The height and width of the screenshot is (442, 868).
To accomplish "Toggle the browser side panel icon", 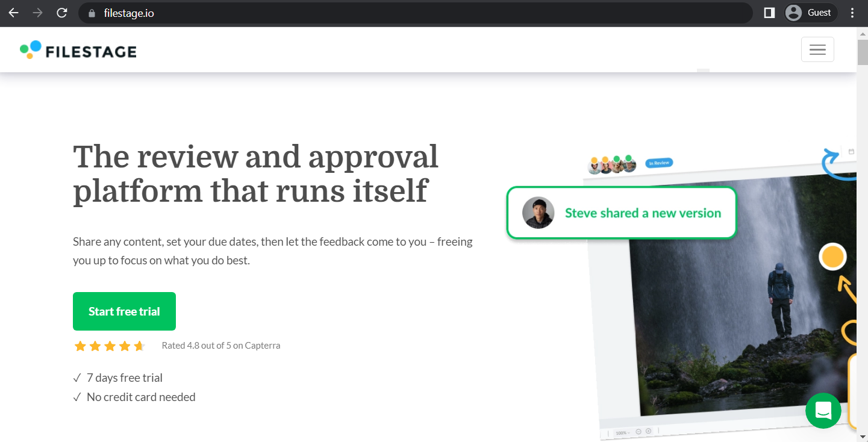I will (769, 13).
